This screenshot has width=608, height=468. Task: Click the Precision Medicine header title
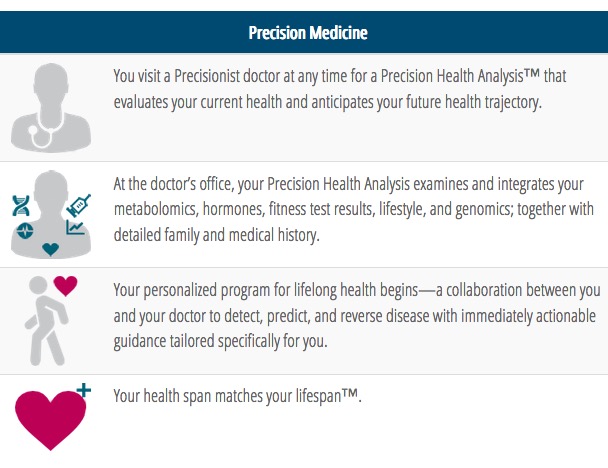308,33
